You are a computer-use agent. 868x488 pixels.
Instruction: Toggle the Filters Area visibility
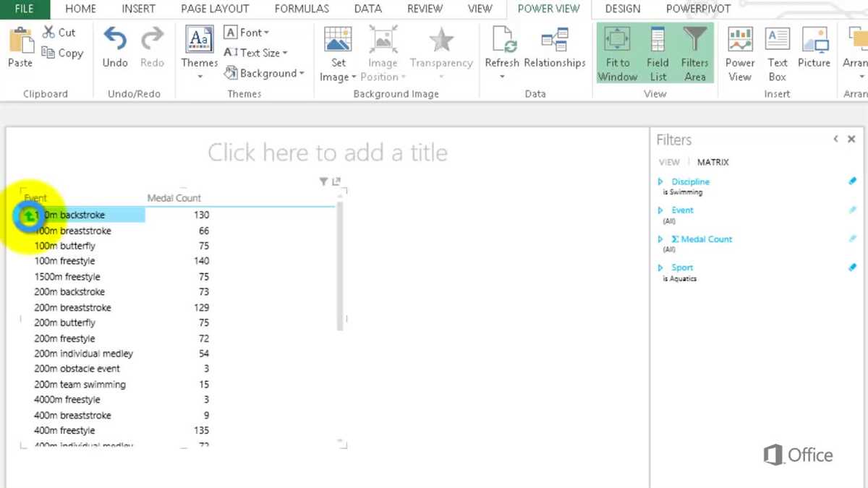694,48
